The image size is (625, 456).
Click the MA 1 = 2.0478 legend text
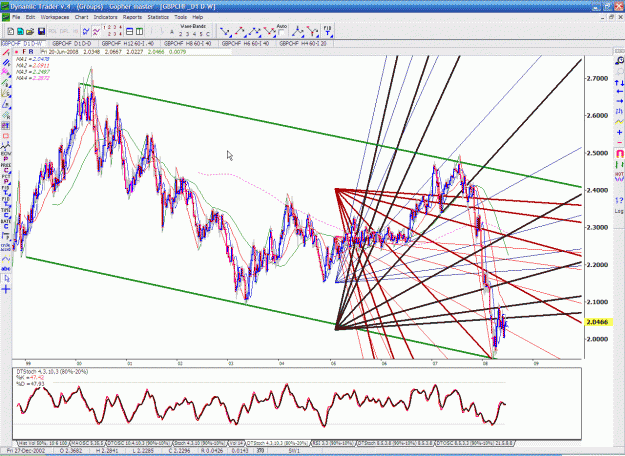33,59
